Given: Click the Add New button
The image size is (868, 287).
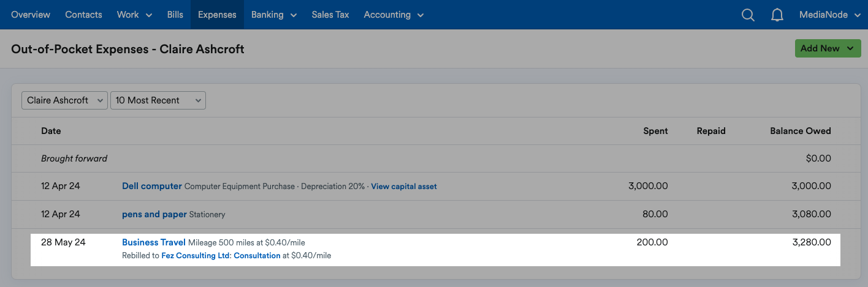Looking at the screenshot, I should pos(828,48).
